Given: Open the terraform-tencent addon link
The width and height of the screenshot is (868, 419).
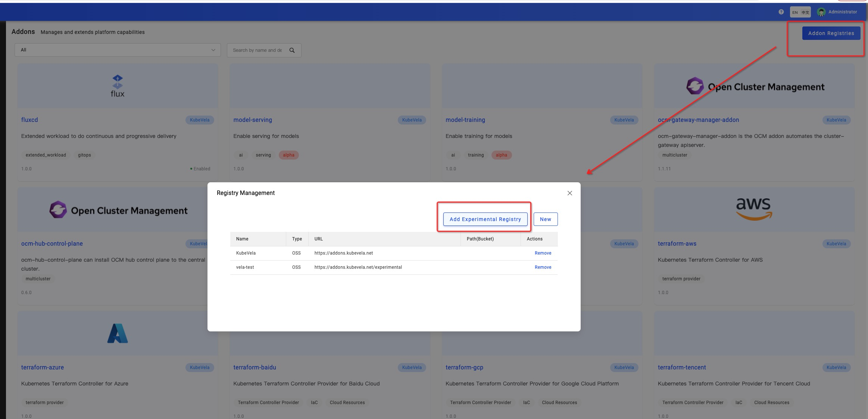Looking at the screenshot, I should point(682,368).
